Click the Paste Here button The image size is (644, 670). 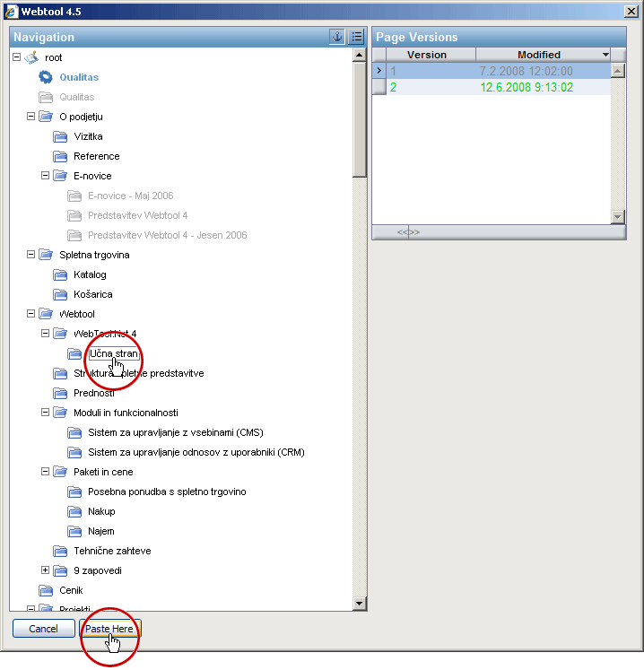click(x=109, y=629)
